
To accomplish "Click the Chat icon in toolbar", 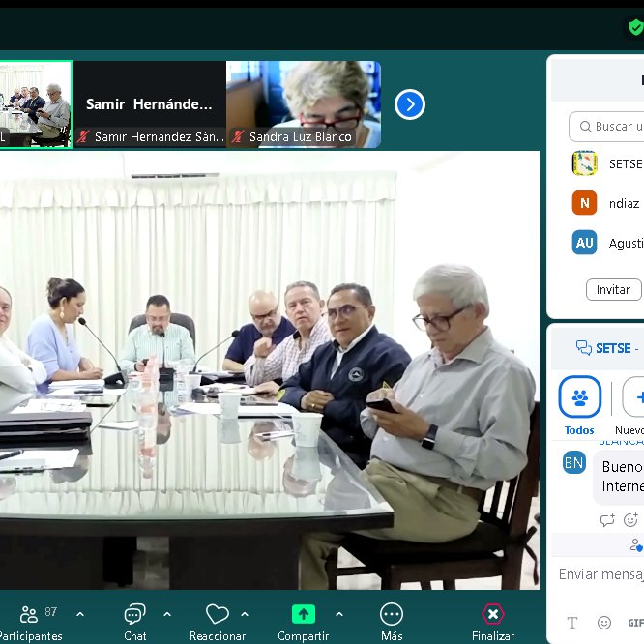I will pos(134,614).
